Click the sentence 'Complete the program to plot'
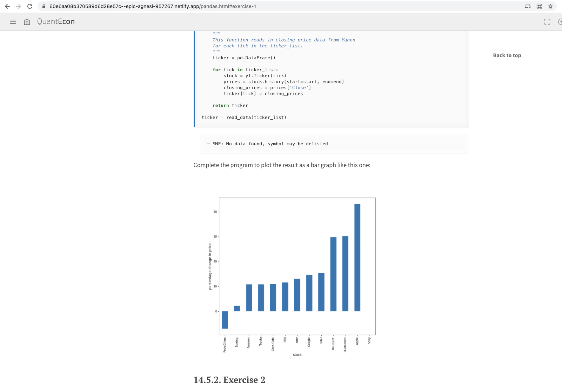The height and width of the screenshot is (392, 562). [x=282, y=165]
